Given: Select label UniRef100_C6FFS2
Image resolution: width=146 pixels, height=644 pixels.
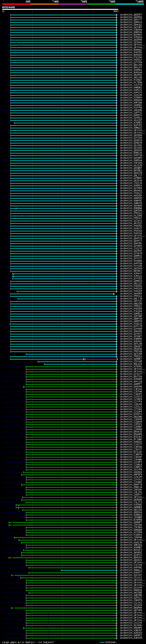Looking at the screenshot, I should click(x=131, y=113).
